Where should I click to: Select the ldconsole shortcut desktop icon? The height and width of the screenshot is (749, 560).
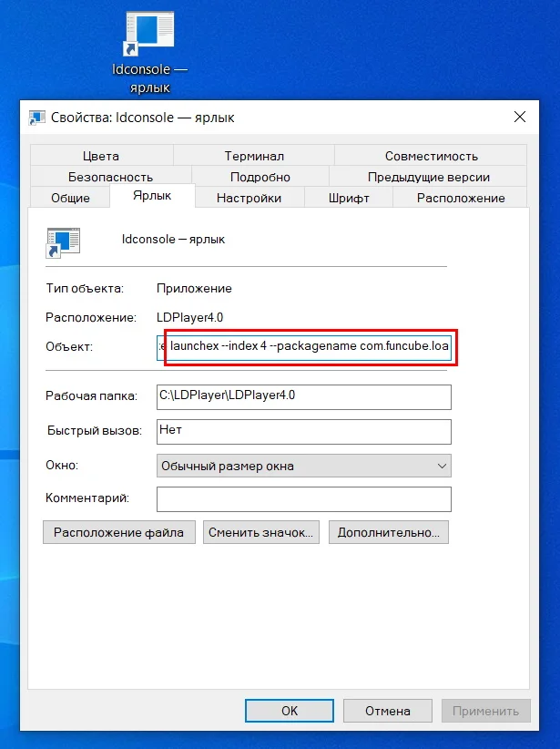click(x=149, y=52)
